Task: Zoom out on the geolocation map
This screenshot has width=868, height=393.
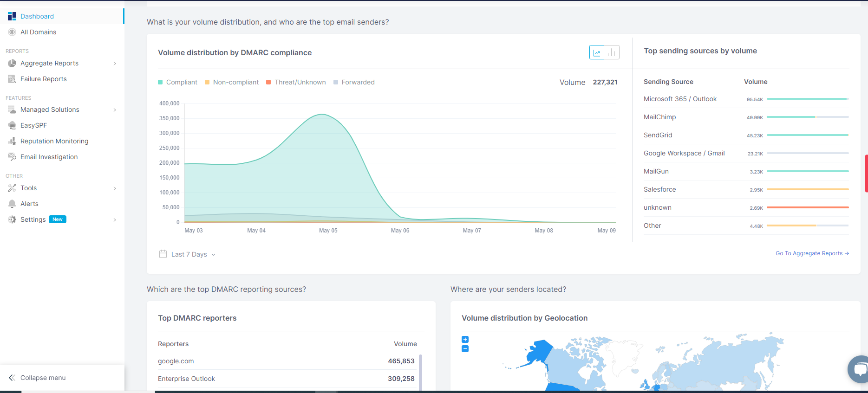Action: [465, 349]
